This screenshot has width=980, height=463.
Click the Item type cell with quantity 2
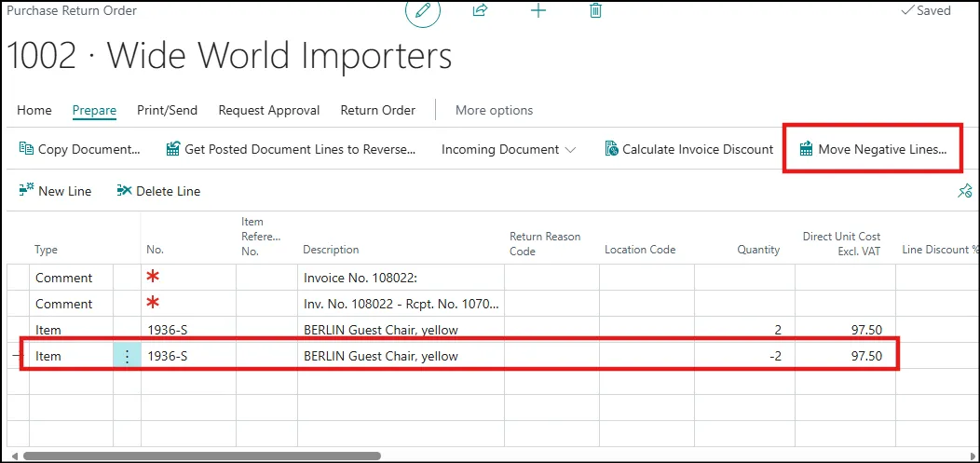click(71, 330)
